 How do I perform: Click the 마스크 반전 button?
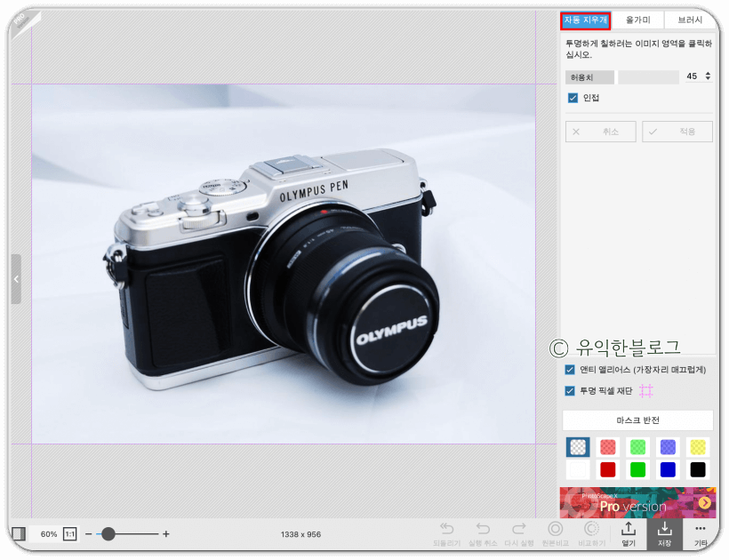(x=638, y=420)
